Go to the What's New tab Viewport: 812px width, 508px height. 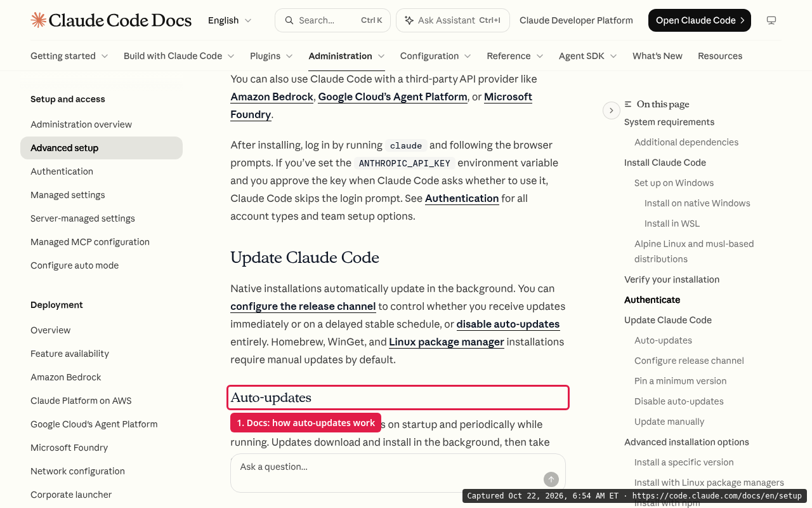coord(657,56)
